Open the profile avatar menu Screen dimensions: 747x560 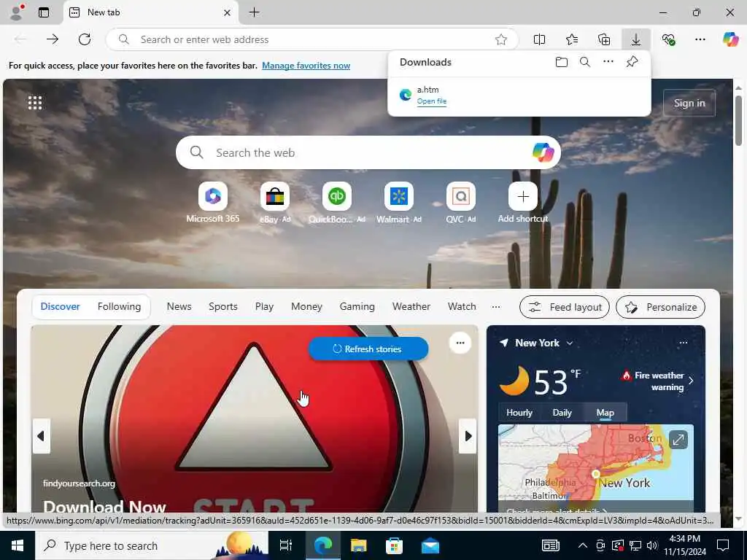[17, 12]
